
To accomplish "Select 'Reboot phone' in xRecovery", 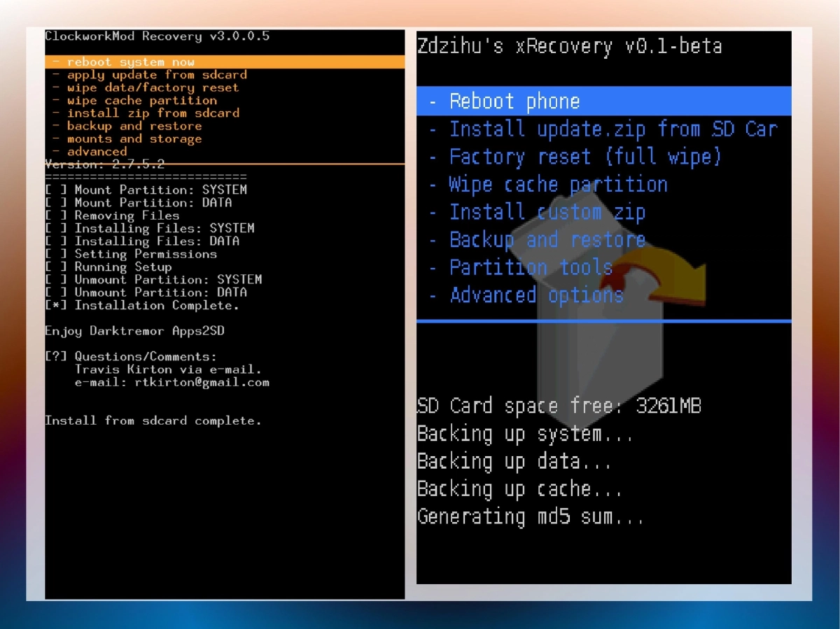I will [514, 101].
